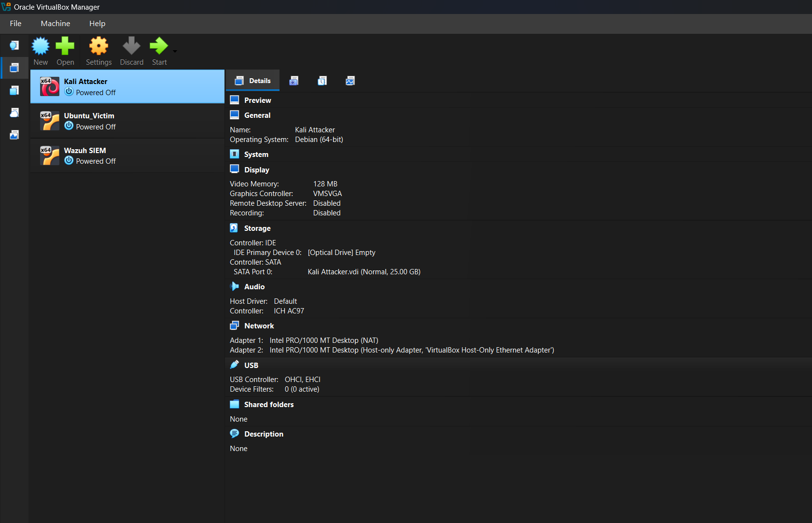Click the Display section header
812x523 pixels.
[x=256, y=170]
